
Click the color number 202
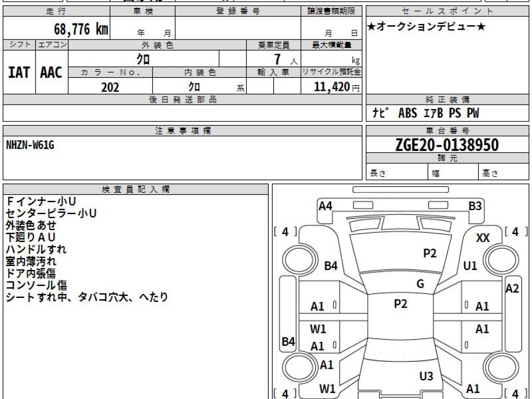click(x=110, y=87)
